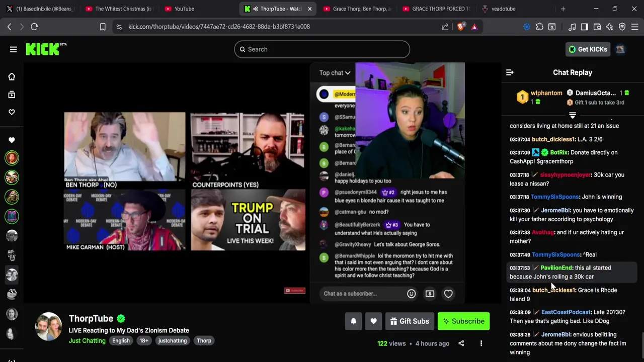Select the 18+ tag

[144, 341]
